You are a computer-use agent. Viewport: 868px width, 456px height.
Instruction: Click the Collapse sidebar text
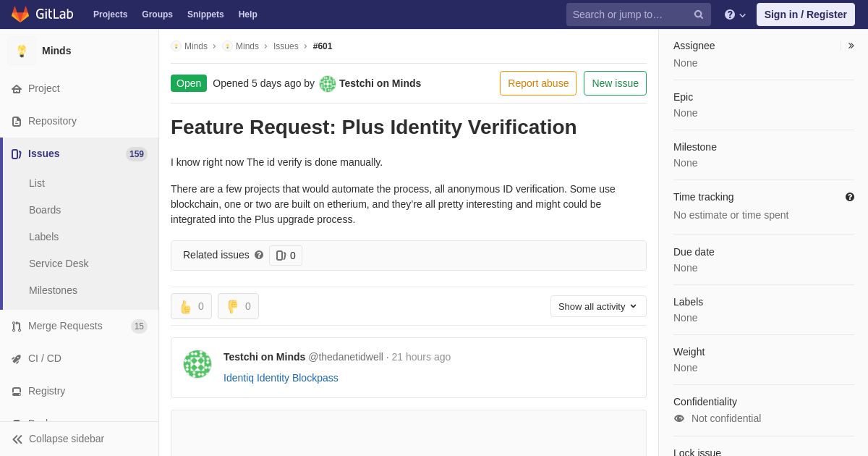[67, 439]
